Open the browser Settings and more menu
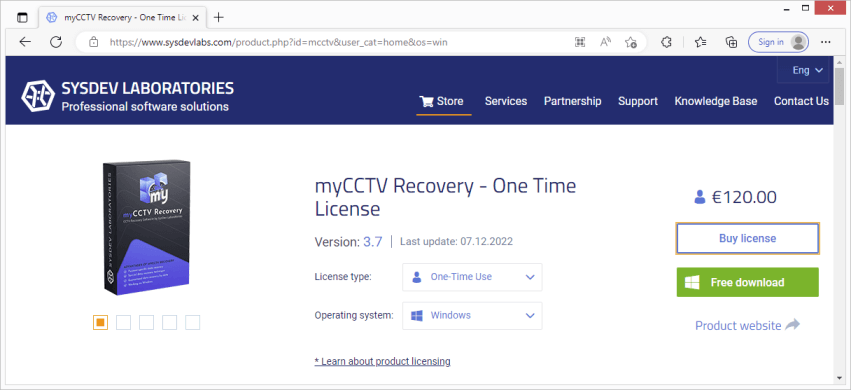 click(825, 42)
